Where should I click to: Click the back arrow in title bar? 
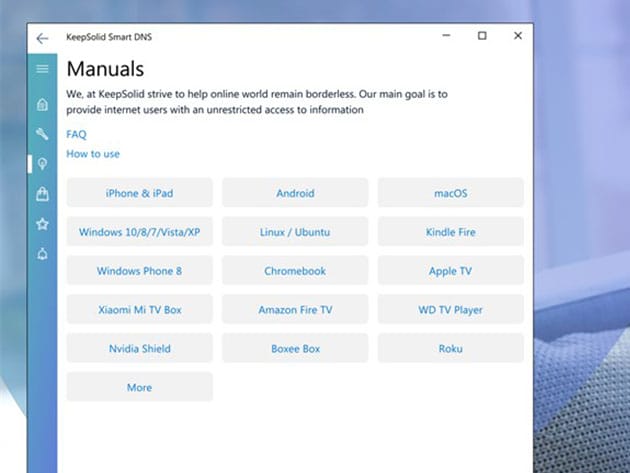[42, 38]
